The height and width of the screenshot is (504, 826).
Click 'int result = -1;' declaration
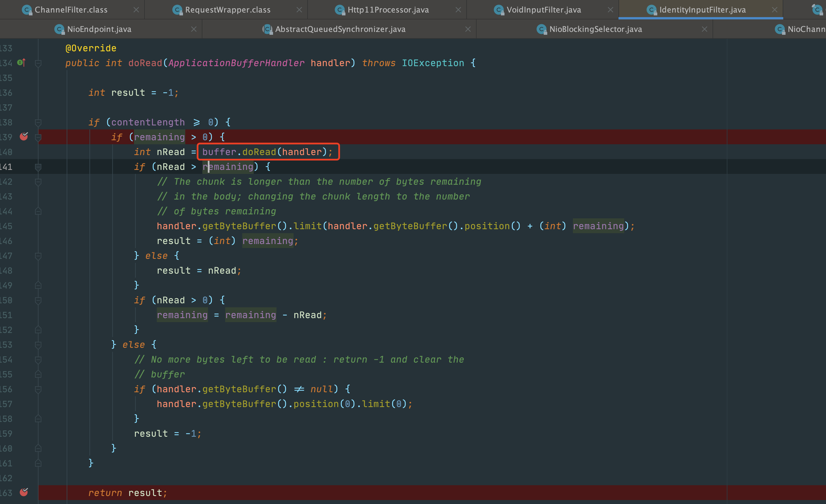133,93
